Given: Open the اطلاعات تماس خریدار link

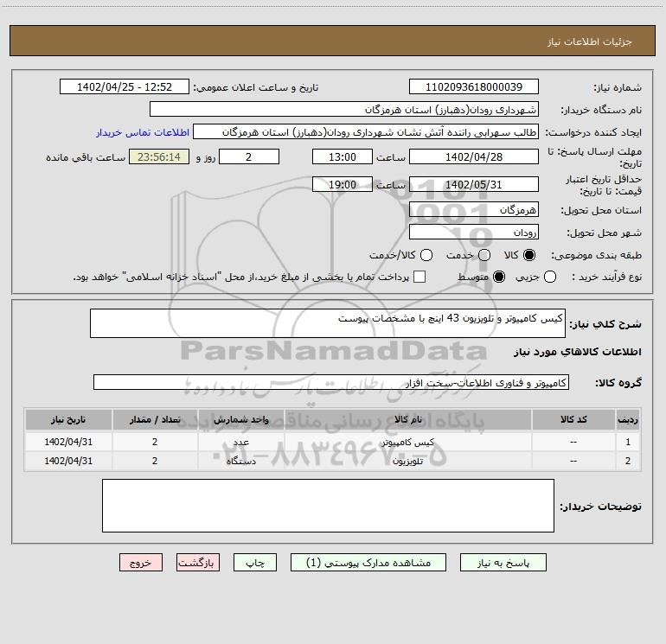Looking at the screenshot, I should coord(143,132).
